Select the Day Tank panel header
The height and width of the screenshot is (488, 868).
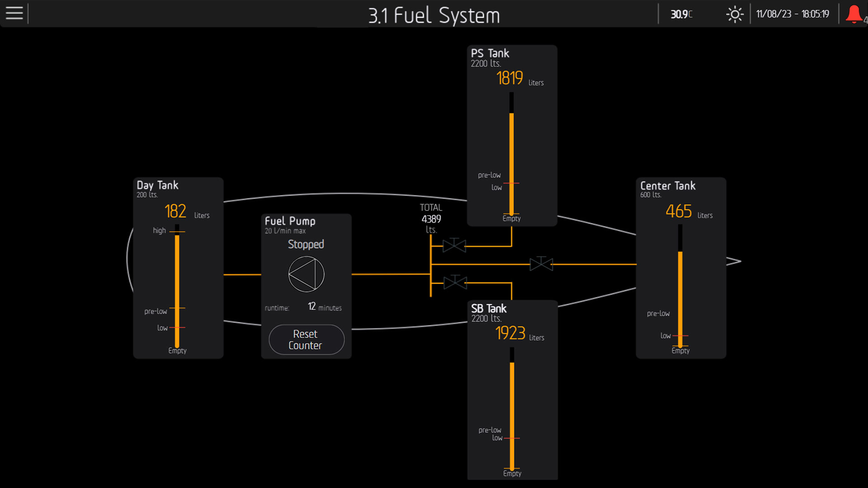click(158, 185)
